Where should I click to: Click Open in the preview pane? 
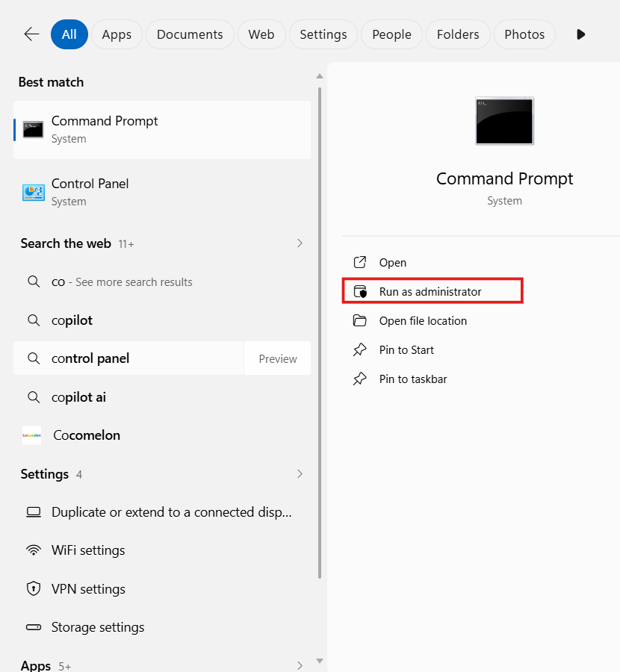point(480,262)
